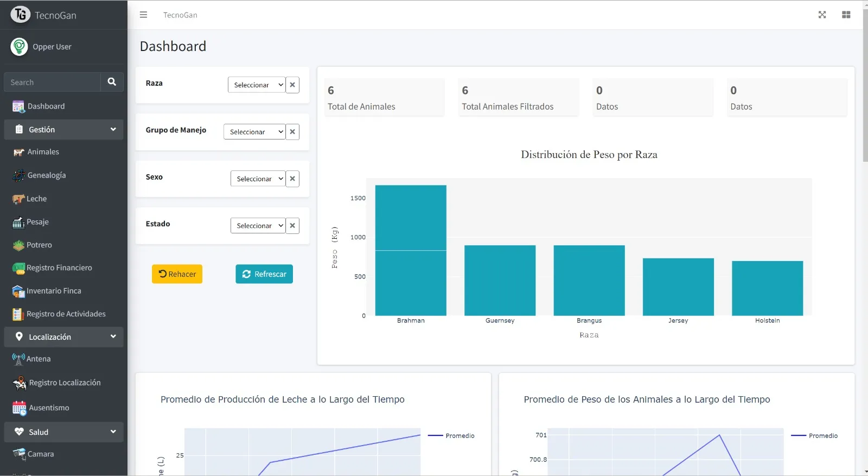Toggle the hamburger sidebar menu
Screen dimensions: 868x476
point(143,15)
